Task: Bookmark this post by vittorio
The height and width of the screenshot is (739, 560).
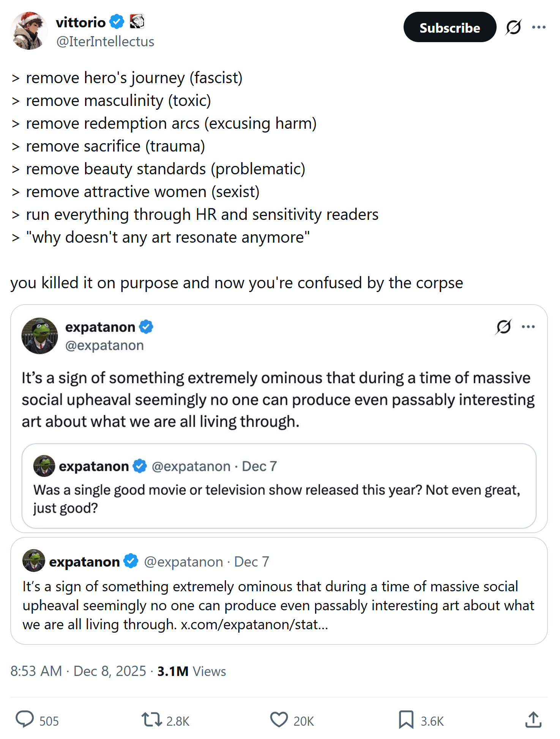Action: tap(406, 720)
